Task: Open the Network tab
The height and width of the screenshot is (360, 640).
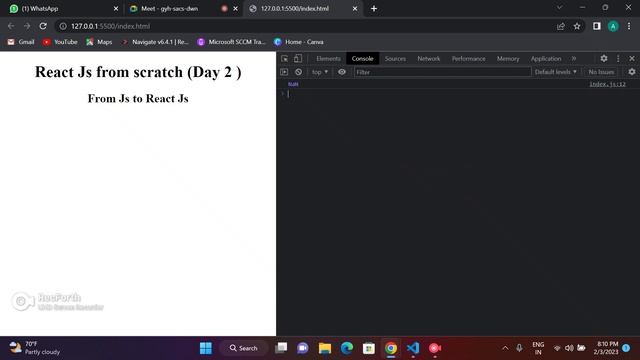Action: pos(429,58)
